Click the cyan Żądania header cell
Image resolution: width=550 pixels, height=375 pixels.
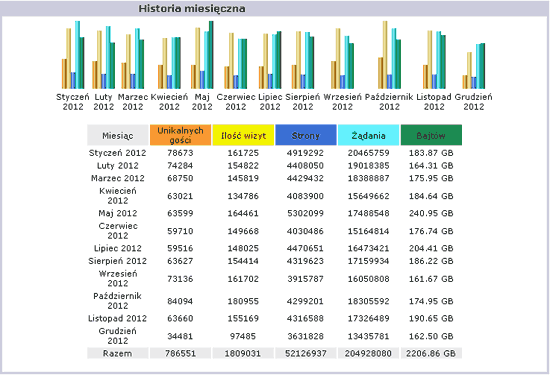pyautogui.click(x=368, y=135)
